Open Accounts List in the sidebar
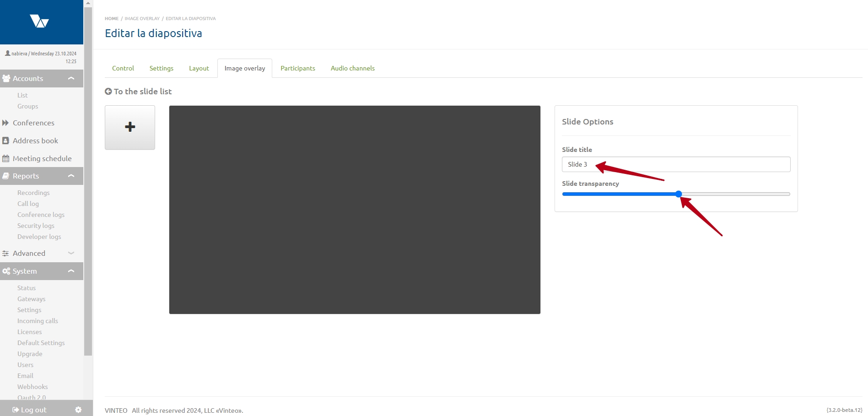868x416 pixels. pyautogui.click(x=22, y=95)
